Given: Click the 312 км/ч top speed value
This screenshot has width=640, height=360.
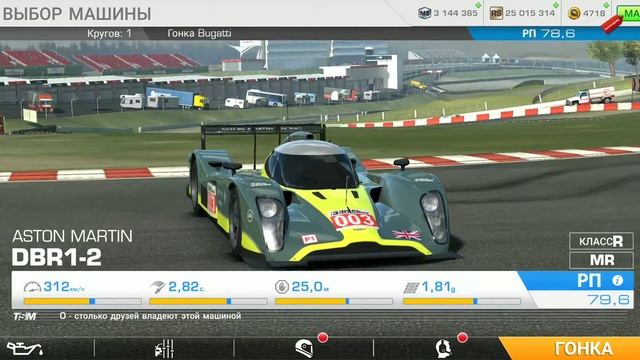Looking at the screenshot, I should coord(64,287).
